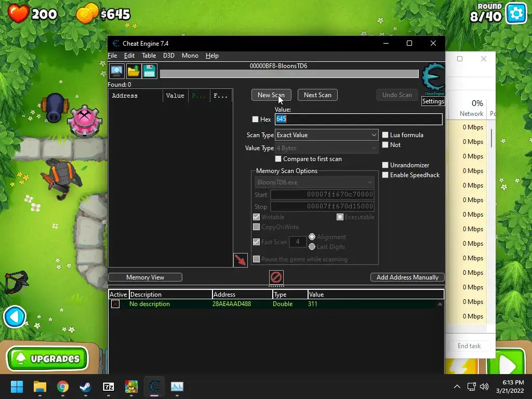Click the open folder icon in Cheat Engine
The image size is (532, 399).
pyautogui.click(x=133, y=71)
